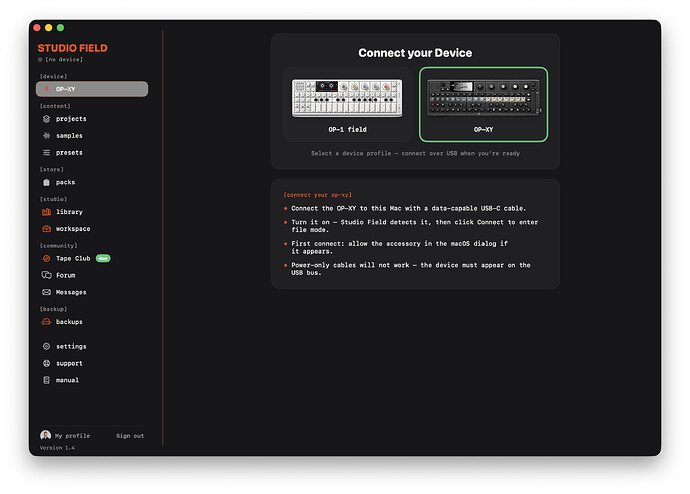The height and width of the screenshot is (494, 690).
Task: Click the OP-XY label under device image
Action: (483, 129)
